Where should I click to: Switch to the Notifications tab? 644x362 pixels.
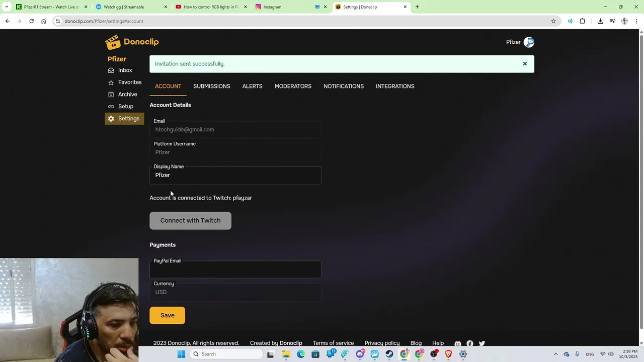coord(344,86)
